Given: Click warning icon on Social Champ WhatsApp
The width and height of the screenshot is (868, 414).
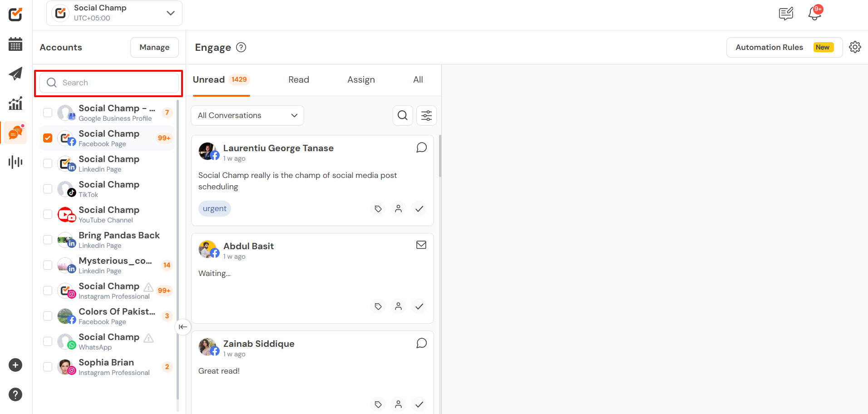Looking at the screenshot, I should click(x=148, y=338).
